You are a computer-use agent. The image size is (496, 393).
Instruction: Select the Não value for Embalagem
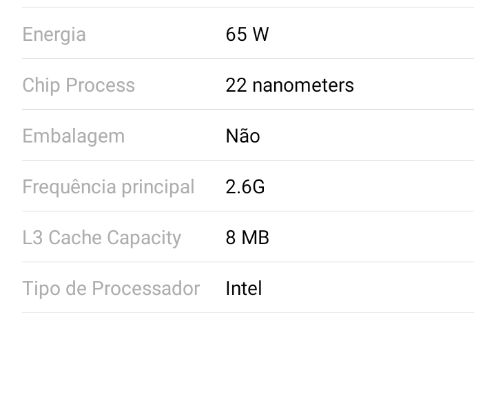tap(243, 136)
